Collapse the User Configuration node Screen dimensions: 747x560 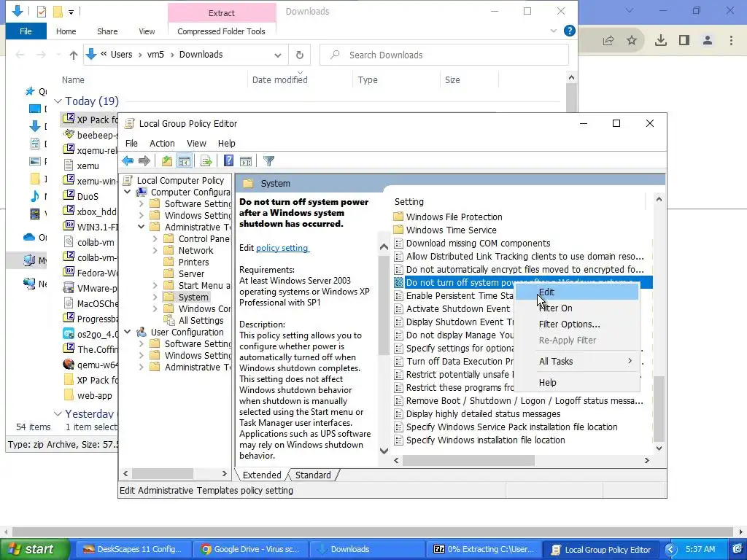tap(128, 332)
